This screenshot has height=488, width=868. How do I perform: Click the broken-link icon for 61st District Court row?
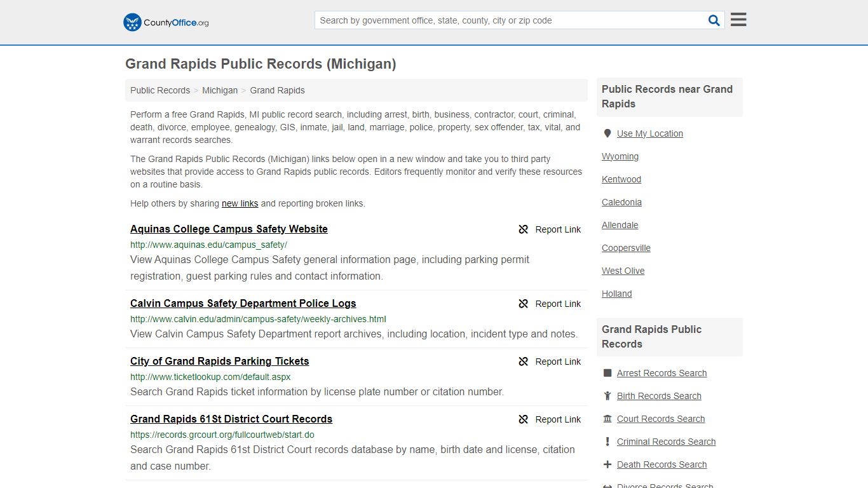(523, 419)
